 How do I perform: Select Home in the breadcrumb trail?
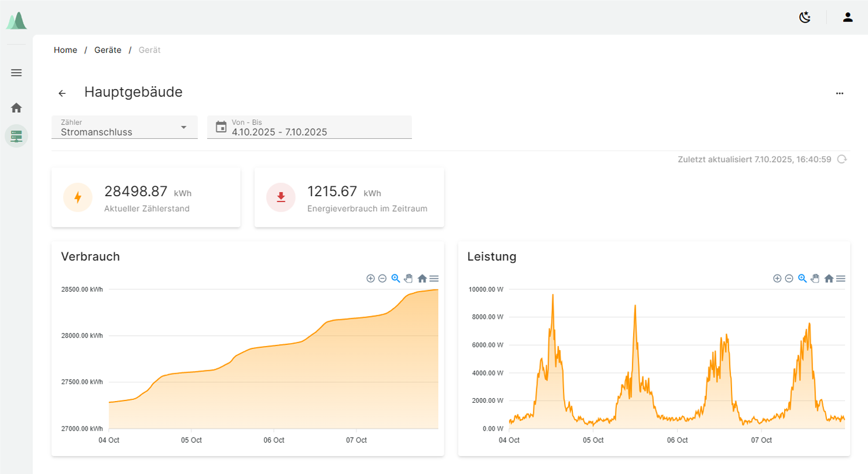click(x=65, y=50)
